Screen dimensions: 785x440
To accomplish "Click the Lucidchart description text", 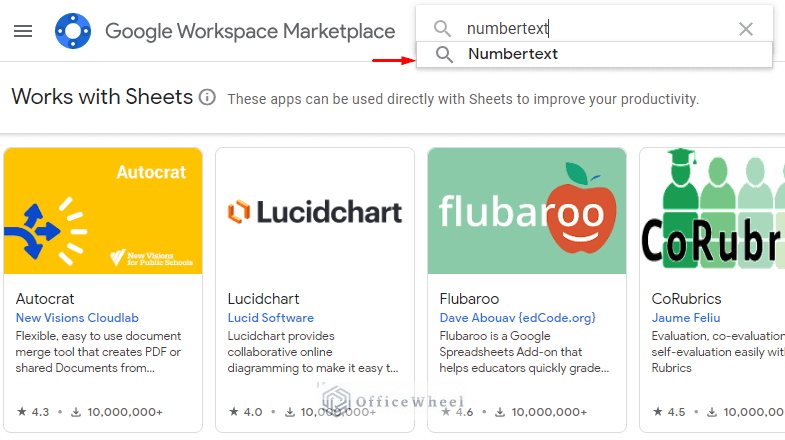I will (313, 352).
